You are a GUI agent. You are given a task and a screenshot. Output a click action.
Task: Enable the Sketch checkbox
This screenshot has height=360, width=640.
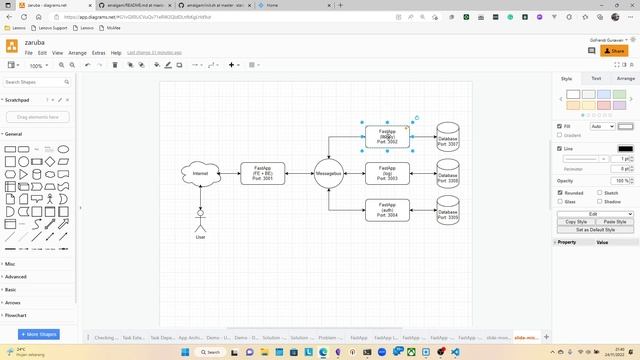point(600,193)
